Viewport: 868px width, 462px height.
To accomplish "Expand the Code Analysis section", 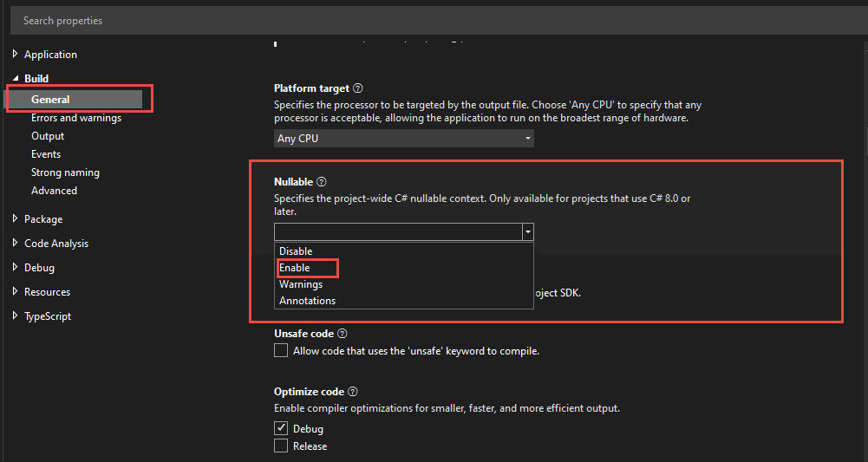I will 16,244.
